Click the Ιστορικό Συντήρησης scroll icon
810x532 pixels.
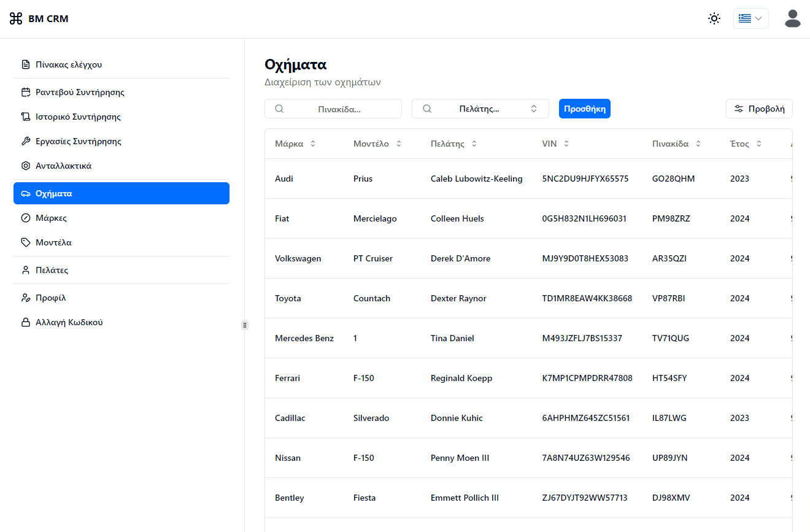click(26, 117)
